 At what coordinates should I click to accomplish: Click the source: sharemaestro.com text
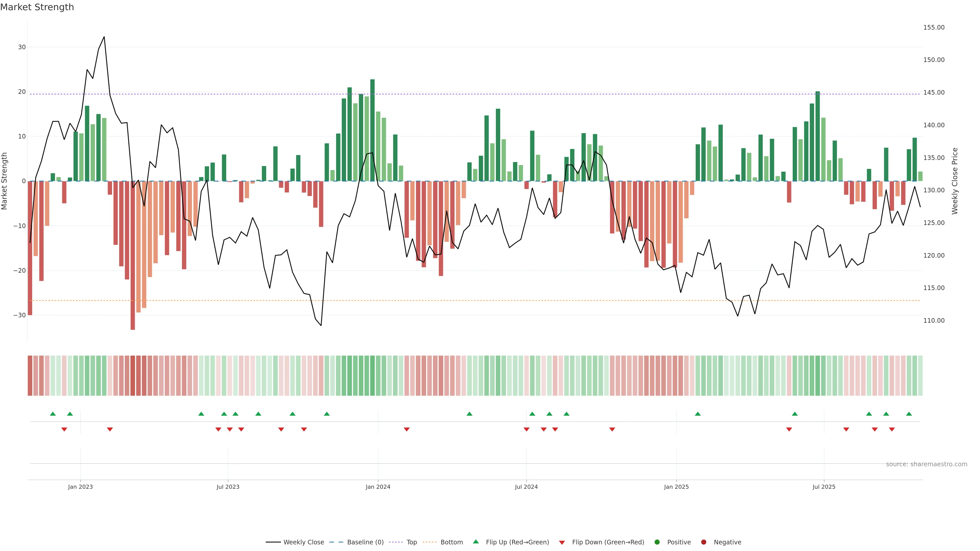[x=926, y=464]
